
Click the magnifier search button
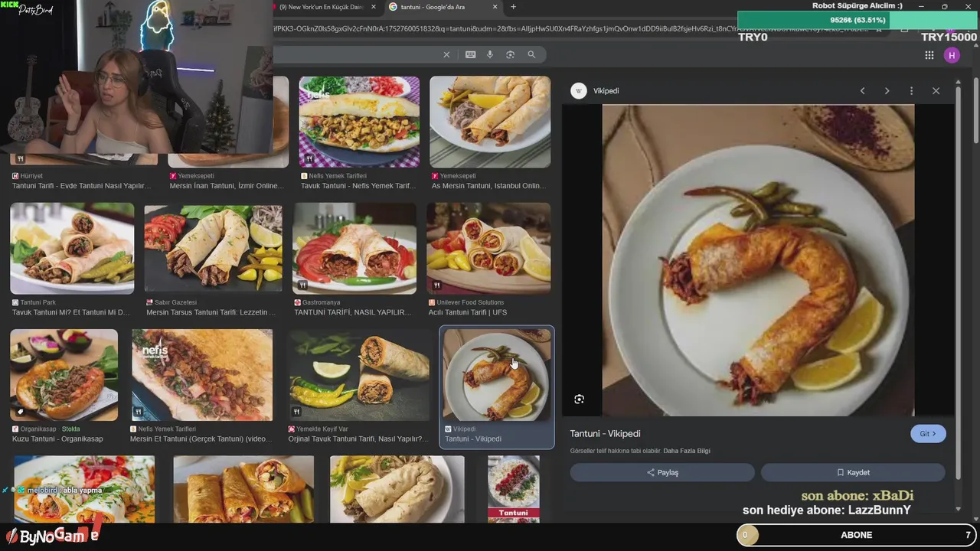point(531,54)
